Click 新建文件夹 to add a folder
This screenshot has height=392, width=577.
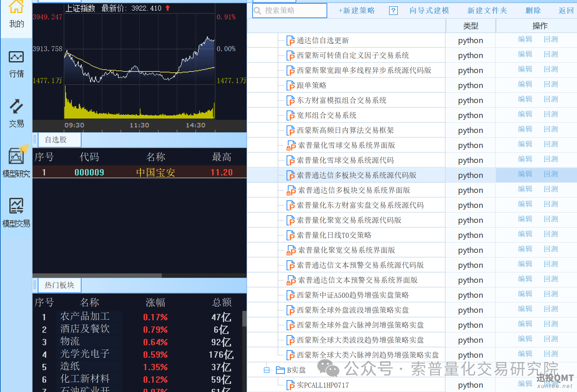pos(487,11)
